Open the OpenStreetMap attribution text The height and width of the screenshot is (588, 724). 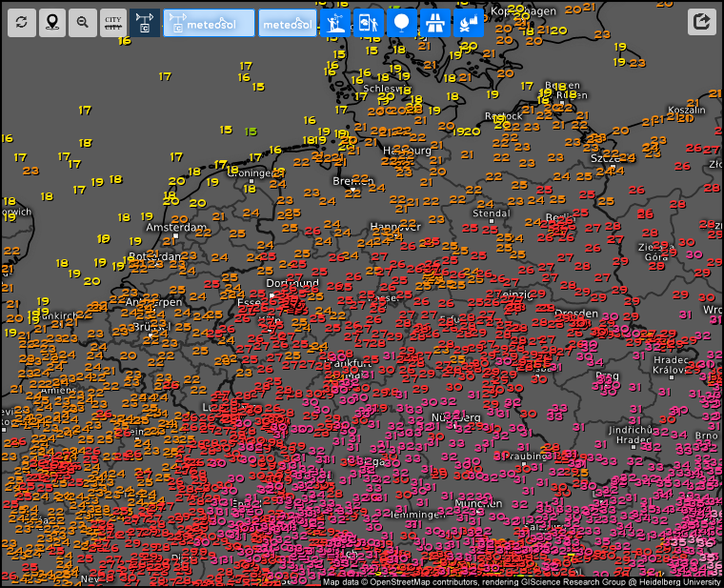[x=521, y=582]
